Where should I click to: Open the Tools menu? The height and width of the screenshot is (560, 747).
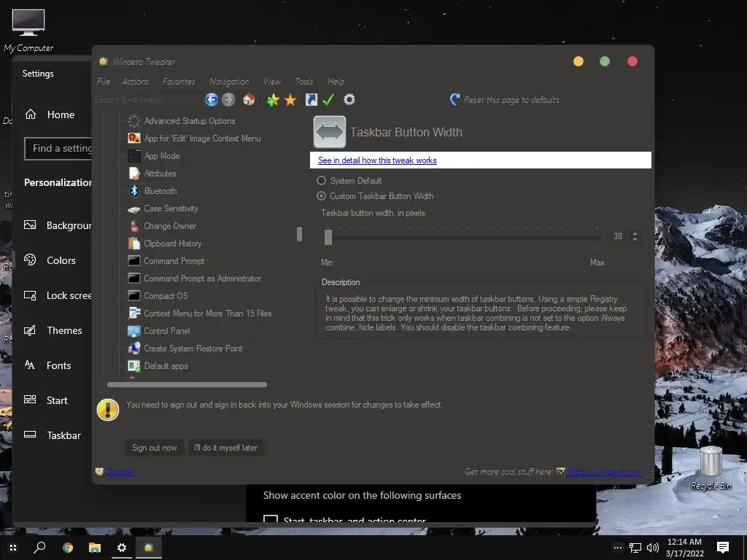(304, 82)
